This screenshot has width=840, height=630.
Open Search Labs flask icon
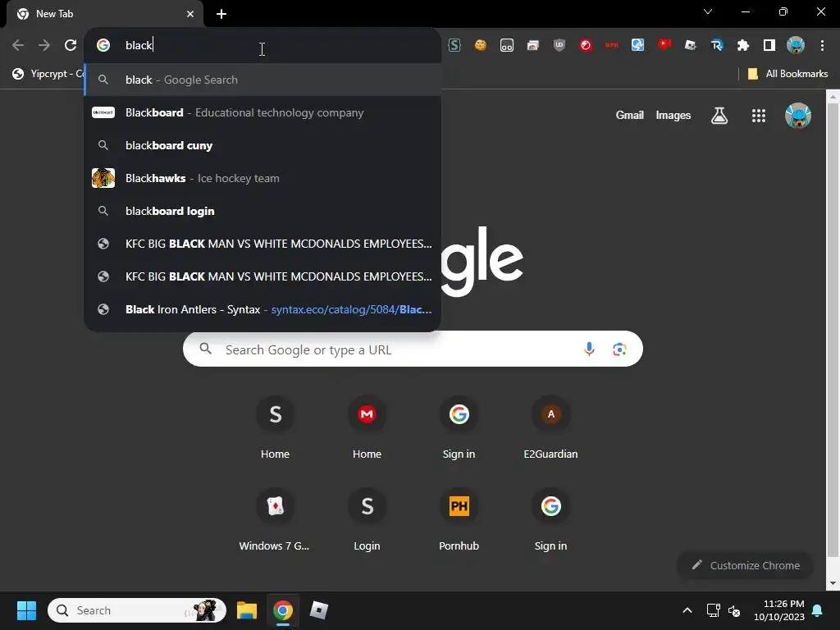[x=719, y=115]
